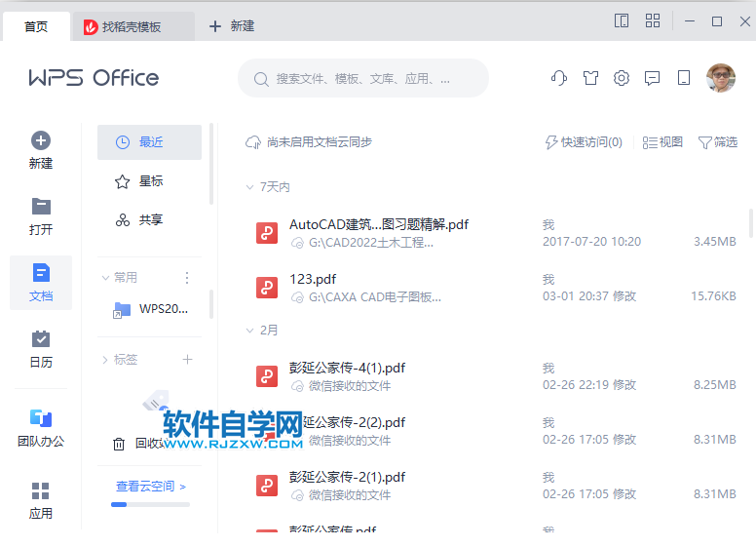The image size is (756, 547).
Task: Click the search magnifier icon
Action: click(261, 79)
